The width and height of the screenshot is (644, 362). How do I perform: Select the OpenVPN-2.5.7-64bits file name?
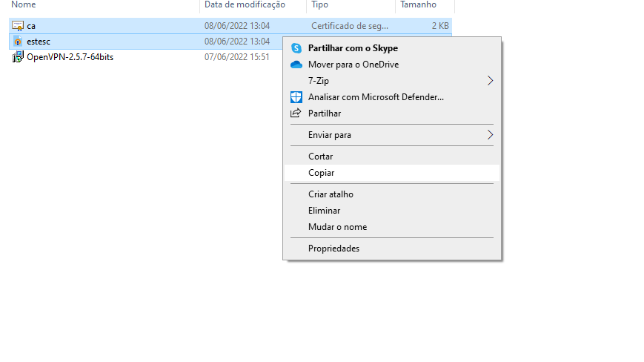(x=70, y=57)
